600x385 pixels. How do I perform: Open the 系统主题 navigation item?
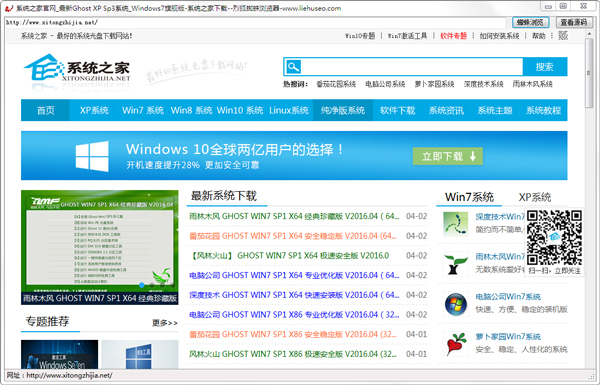click(495, 110)
